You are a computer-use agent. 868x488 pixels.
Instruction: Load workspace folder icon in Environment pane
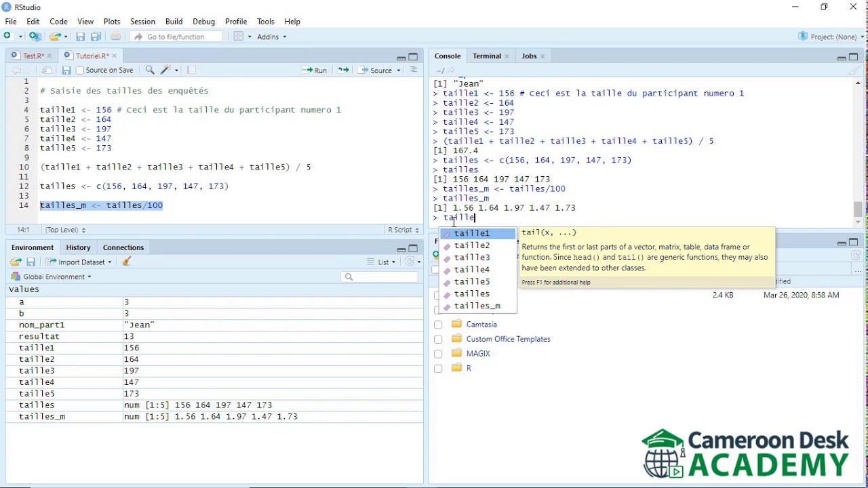[x=16, y=262]
